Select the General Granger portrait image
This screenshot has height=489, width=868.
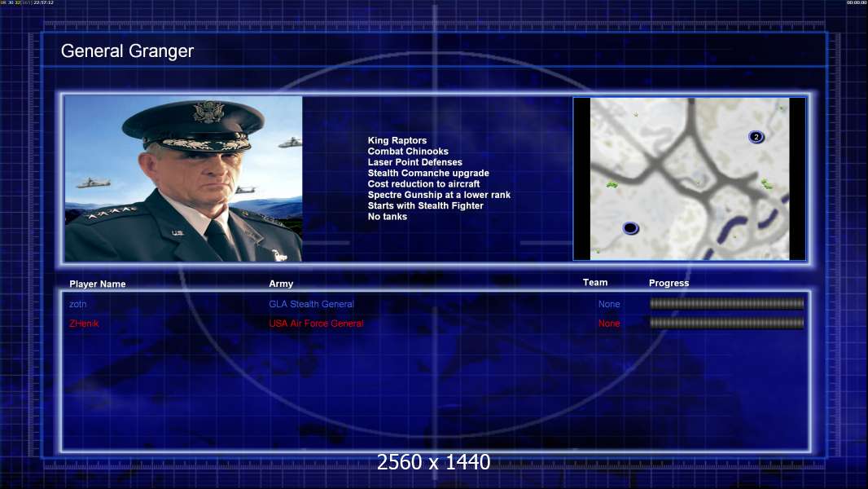click(x=183, y=178)
